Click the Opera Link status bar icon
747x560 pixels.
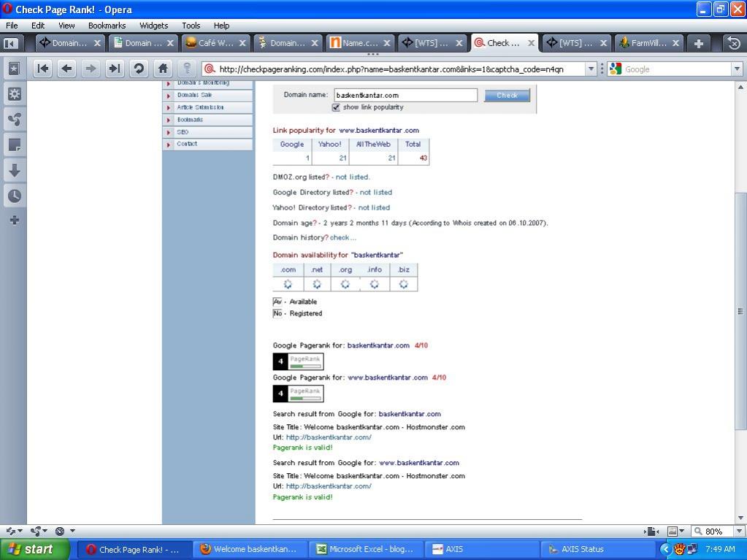point(10,531)
